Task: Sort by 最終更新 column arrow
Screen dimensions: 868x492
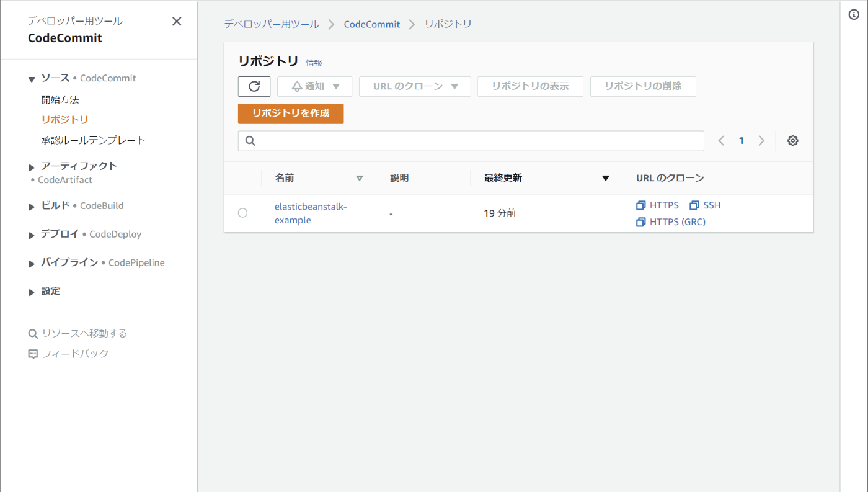Action: 606,178
